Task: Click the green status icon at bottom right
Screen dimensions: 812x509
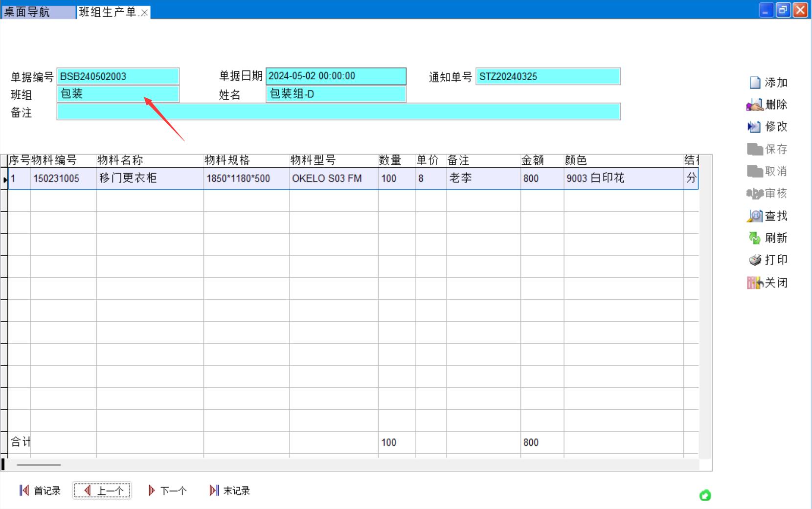Action: pos(705,495)
